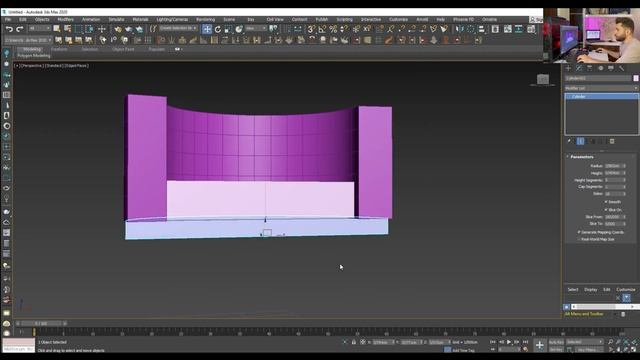Screen dimensions: 640x360
Task: Open the Customize menu
Action: pos(398,20)
